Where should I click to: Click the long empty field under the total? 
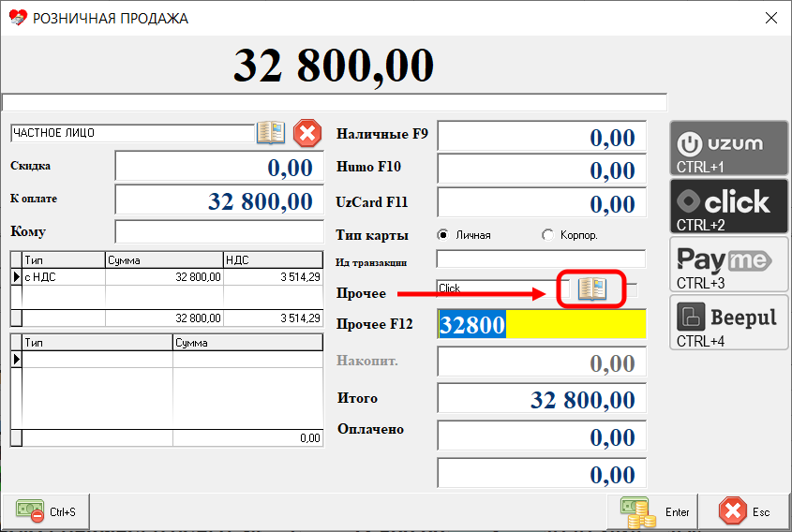pos(335,102)
